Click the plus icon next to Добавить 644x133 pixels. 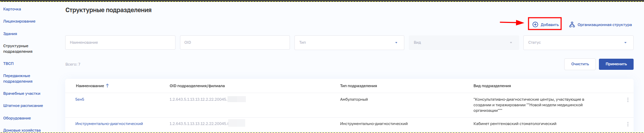pos(535,25)
